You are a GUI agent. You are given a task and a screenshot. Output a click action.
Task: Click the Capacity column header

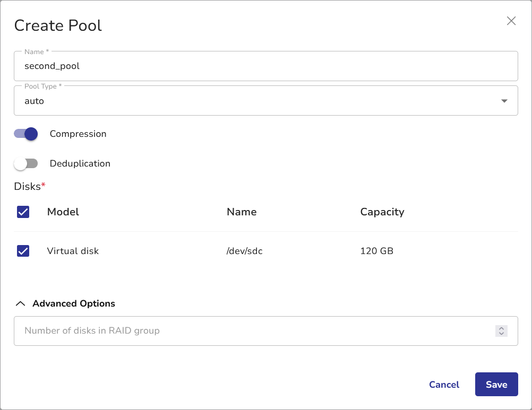coord(382,212)
